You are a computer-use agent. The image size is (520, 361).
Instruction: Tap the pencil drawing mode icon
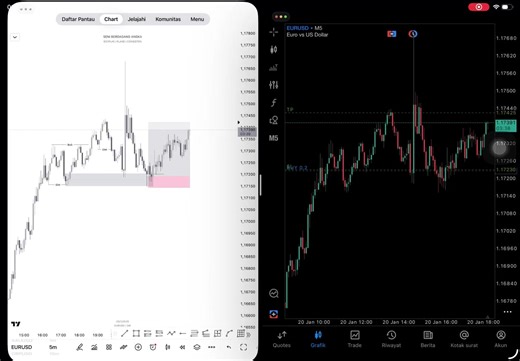click(79, 347)
